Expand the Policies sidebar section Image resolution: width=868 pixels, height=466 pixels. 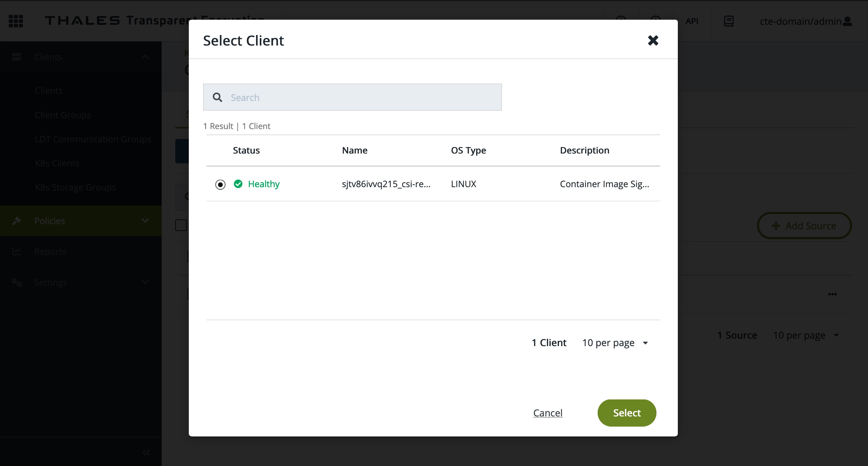tap(145, 221)
